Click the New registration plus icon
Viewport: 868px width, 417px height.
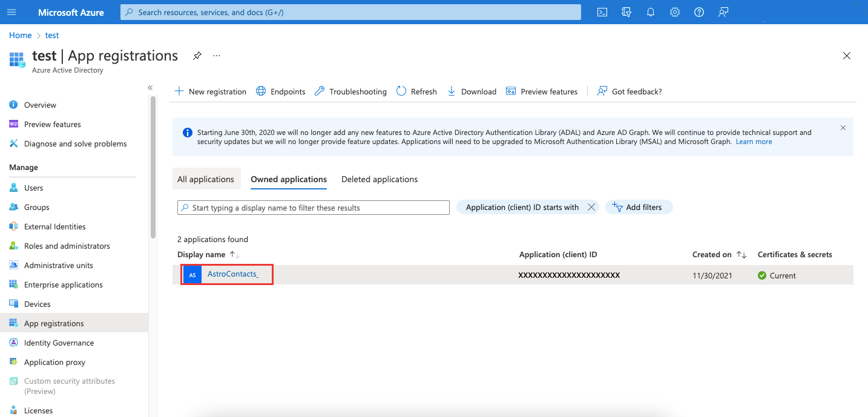pyautogui.click(x=179, y=91)
